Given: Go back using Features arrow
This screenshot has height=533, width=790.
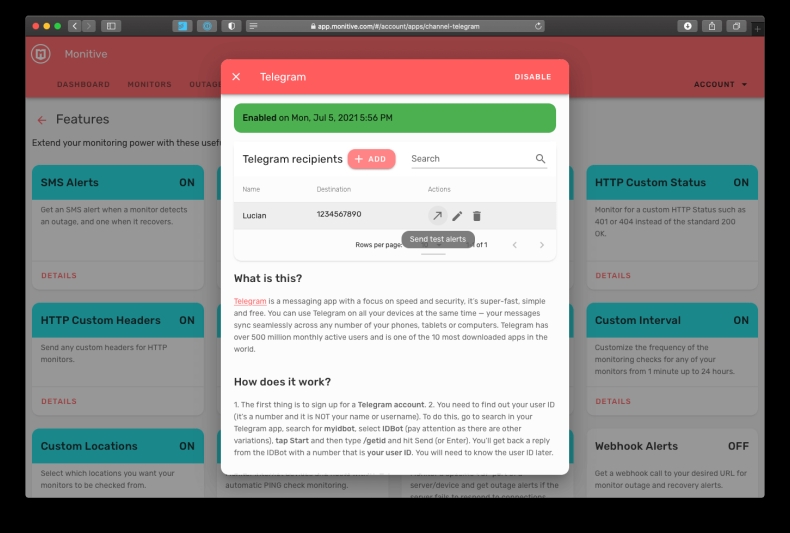Looking at the screenshot, I should [x=42, y=120].
